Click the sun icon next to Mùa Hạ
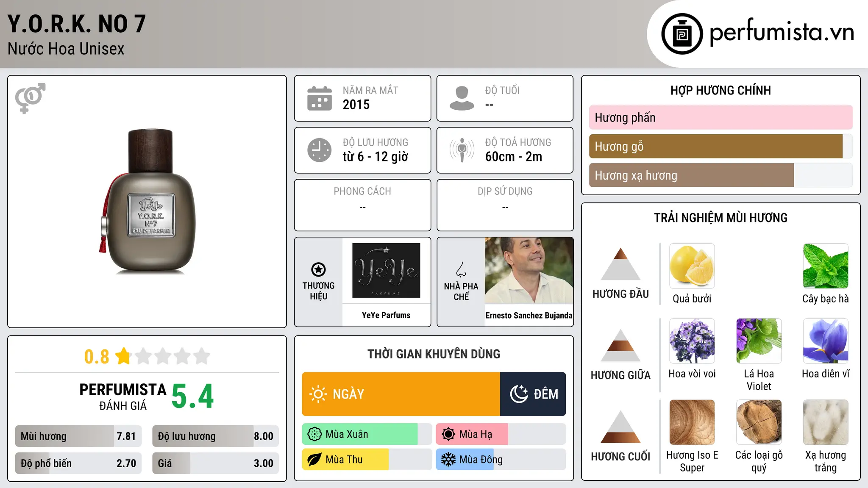This screenshot has height=488, width=868. coord(448,434)
